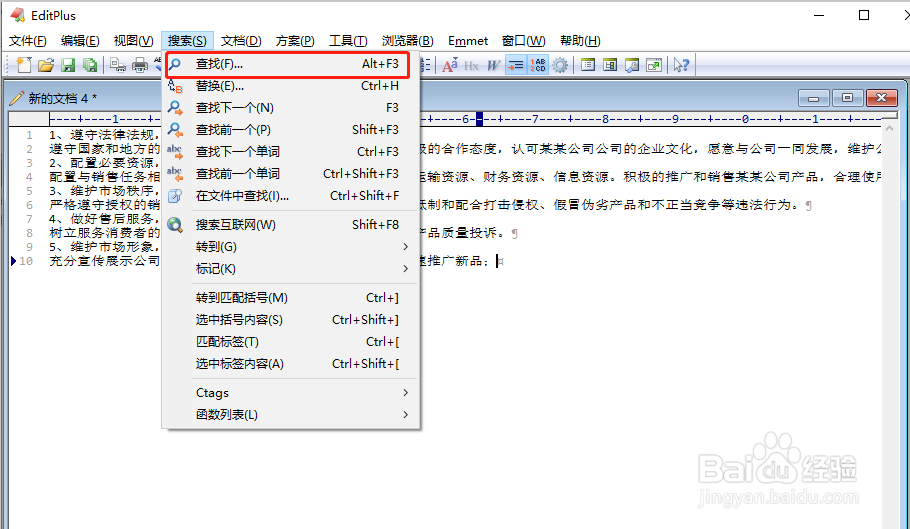910x529 pixels.
Task: Click the New document toolbar icon
Action: 24,65
